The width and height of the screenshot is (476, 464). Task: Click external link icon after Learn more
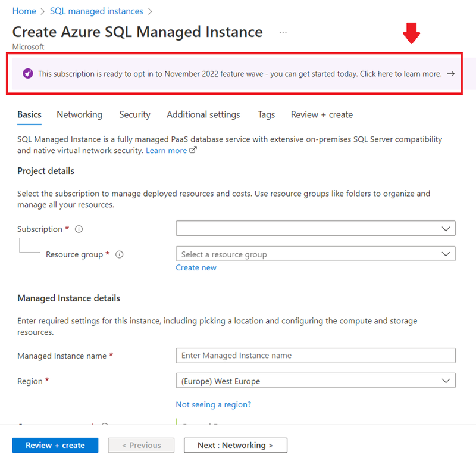point(193,150)
